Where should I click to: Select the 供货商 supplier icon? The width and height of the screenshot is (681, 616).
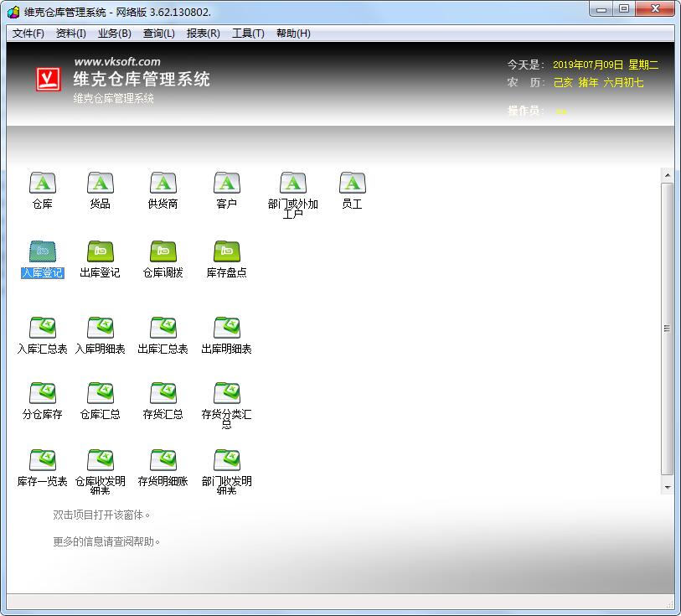[163, 184]
